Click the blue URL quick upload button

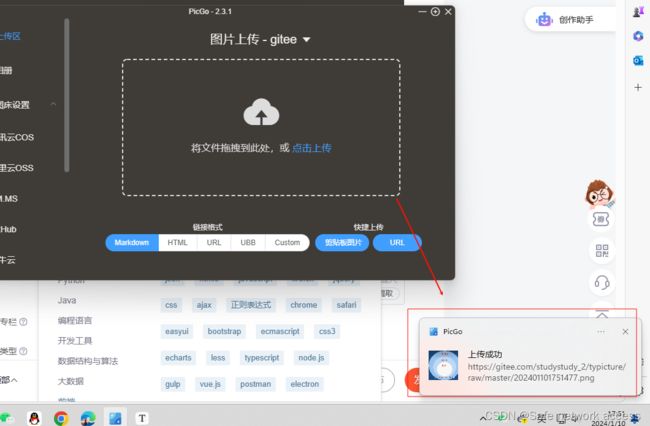pos(397,242)
